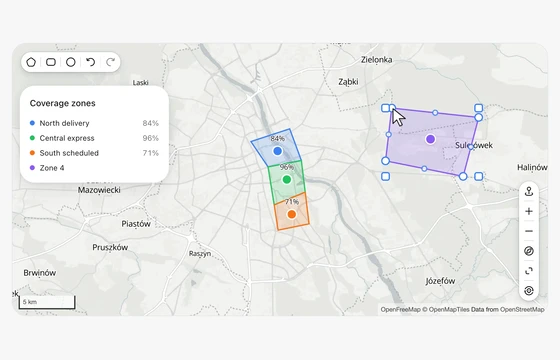Select the Central express zone row
560x360 pixels.
pos(94,138)
